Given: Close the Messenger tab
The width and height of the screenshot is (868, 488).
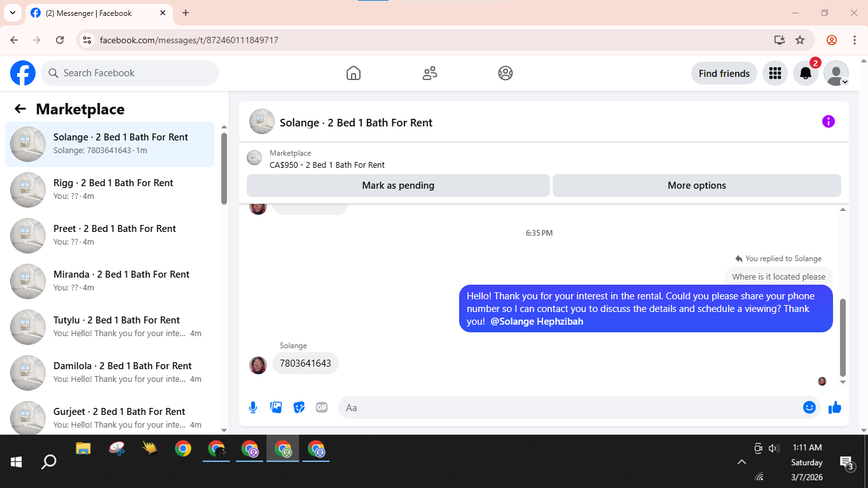Looking at the screenshot, I should pyautogui.click(x=163, y=13).
